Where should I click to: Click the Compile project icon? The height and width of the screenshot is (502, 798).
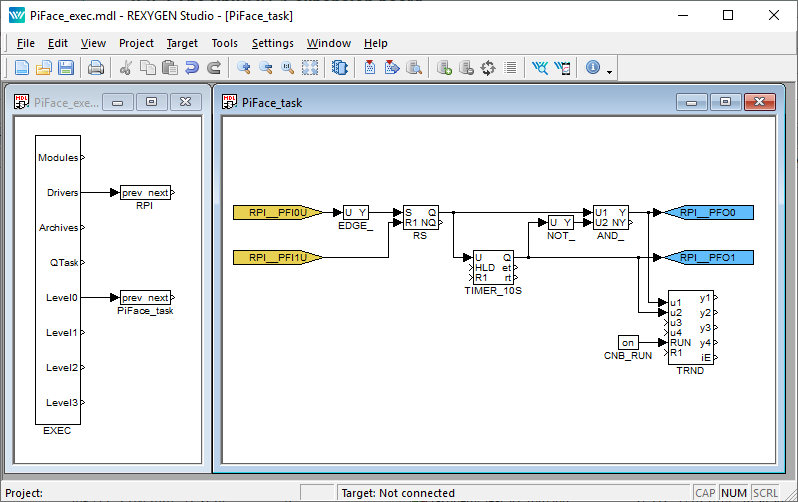pos(370,68)
